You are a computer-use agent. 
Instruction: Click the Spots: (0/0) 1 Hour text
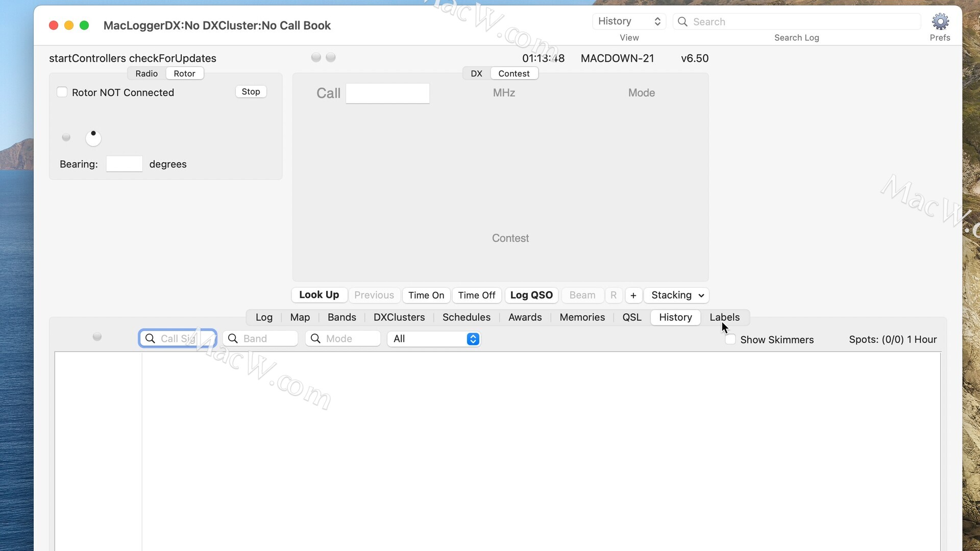click(893, 340)
